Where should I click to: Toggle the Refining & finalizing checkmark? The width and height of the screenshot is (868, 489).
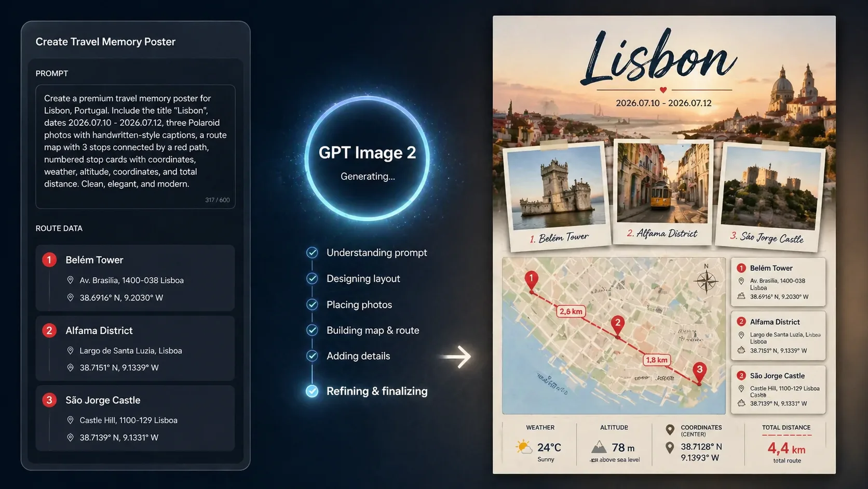coord(312,391)
